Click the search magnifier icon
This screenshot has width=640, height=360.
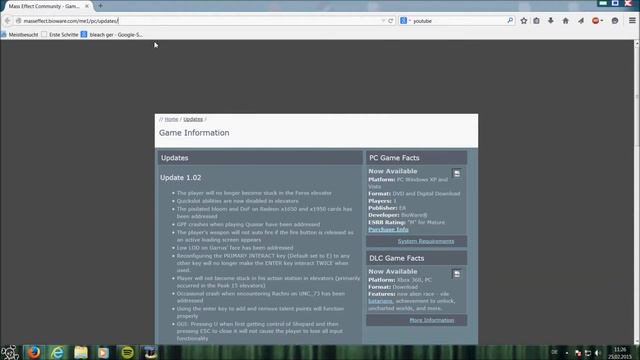510,20
